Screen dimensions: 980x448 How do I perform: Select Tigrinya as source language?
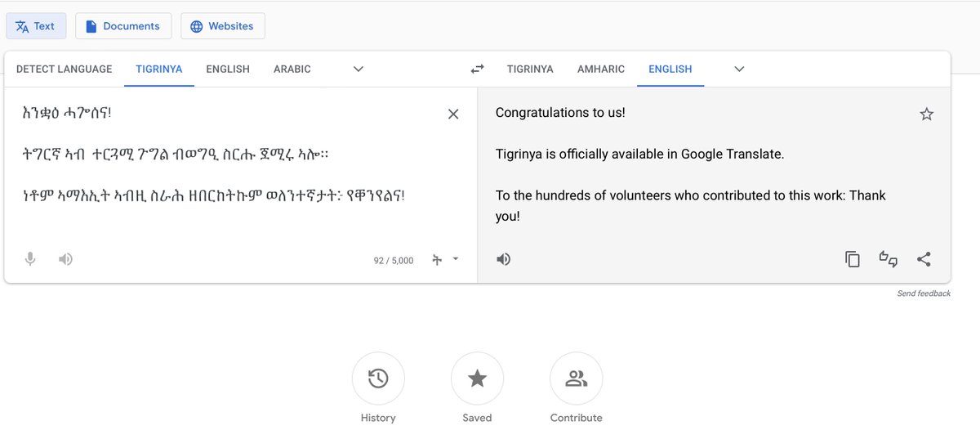point(158,69)
